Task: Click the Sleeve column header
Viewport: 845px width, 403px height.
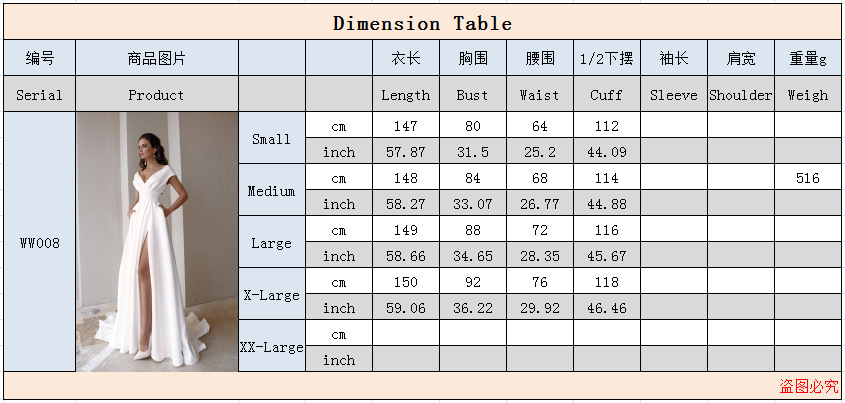Action: click(673, 95)
